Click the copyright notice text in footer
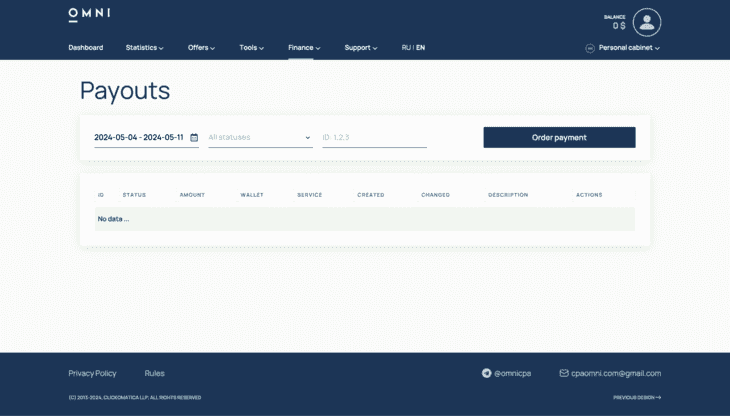 pos(135,397)
